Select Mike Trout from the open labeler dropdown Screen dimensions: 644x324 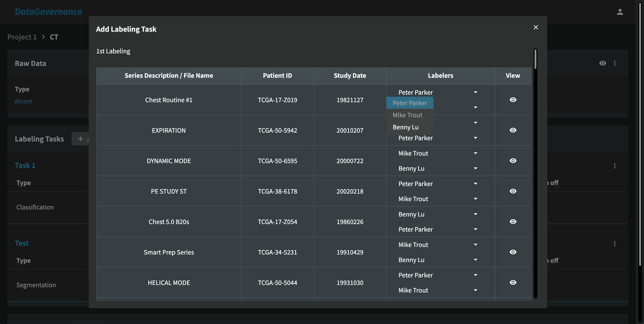(x=407, y=115)
